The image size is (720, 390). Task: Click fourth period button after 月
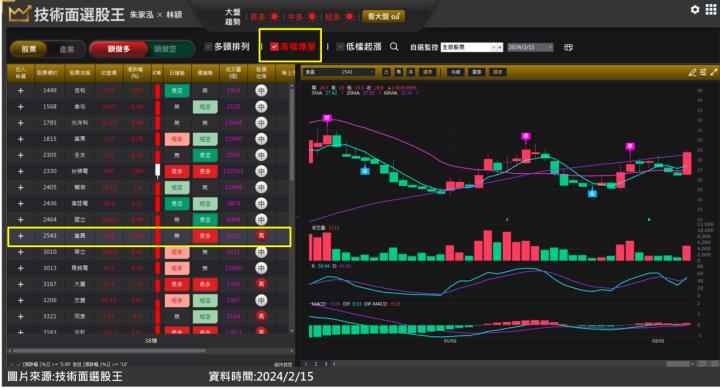click(x=428, y=72)
